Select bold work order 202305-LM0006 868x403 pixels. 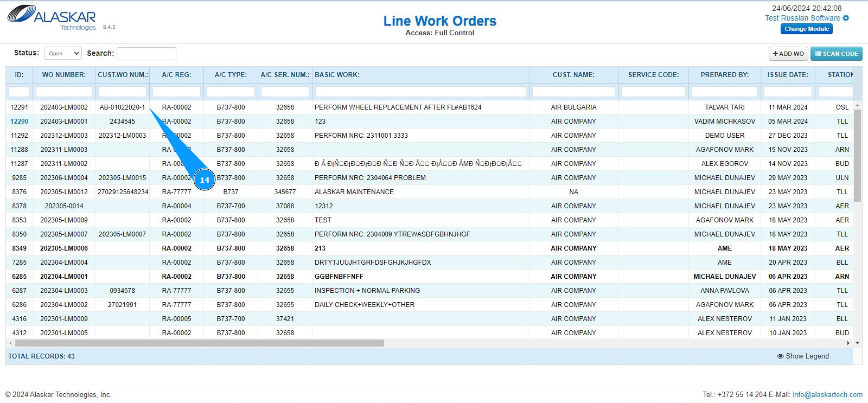click(x=64, y=248)
